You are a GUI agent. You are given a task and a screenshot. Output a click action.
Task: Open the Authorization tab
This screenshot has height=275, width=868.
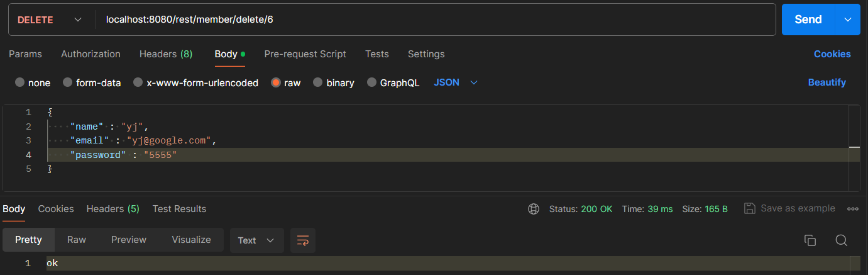91,54
